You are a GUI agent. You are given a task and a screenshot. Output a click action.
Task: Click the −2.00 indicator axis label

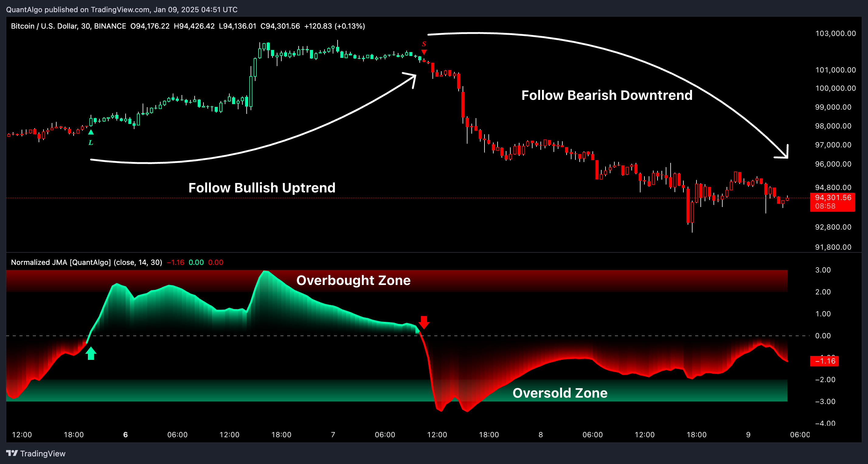tap(825, 379)
